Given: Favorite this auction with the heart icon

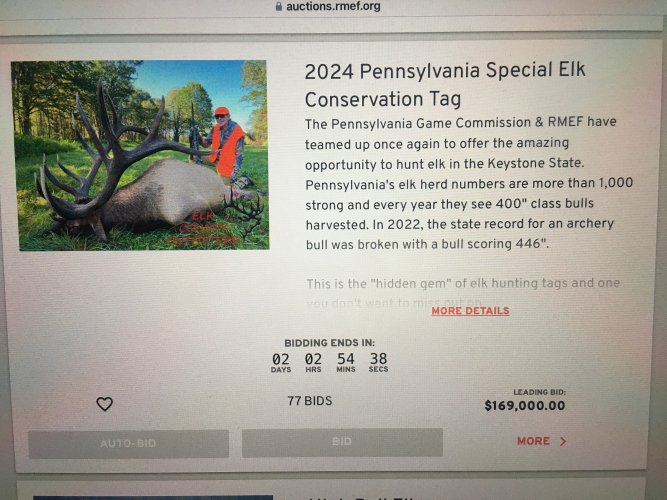Looking at the screenshot, I should click(104, 403).
